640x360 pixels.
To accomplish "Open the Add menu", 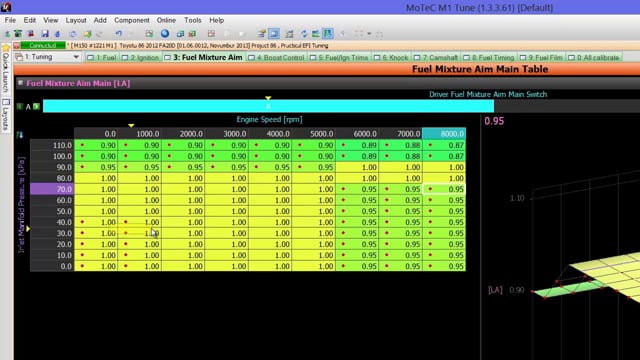I will tap(100, 20).
